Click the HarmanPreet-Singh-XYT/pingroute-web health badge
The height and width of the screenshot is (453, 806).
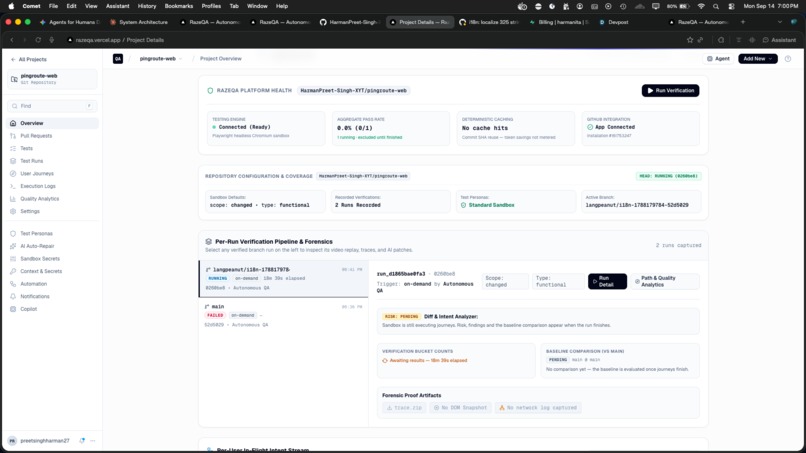tap(354, 90)
